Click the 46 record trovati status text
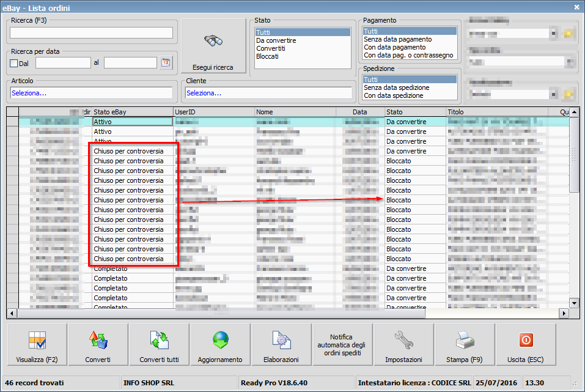 34,383
